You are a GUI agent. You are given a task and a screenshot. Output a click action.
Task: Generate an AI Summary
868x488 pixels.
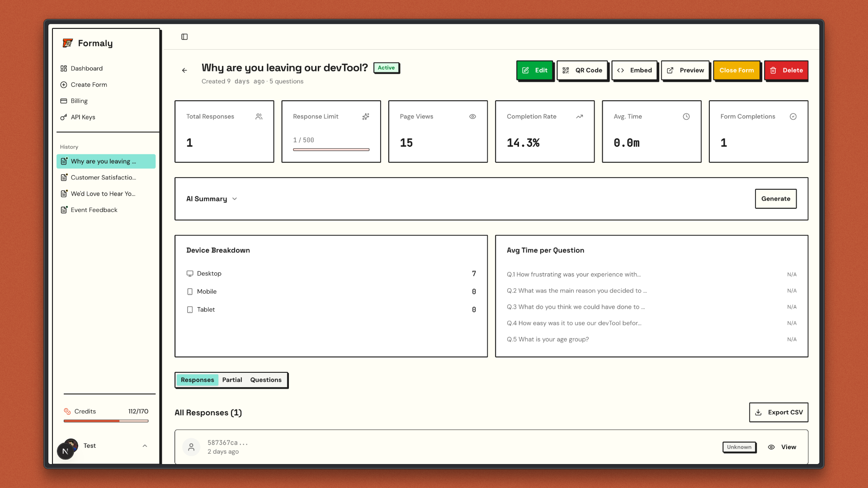pyautogui.click(x=776, y=198)
